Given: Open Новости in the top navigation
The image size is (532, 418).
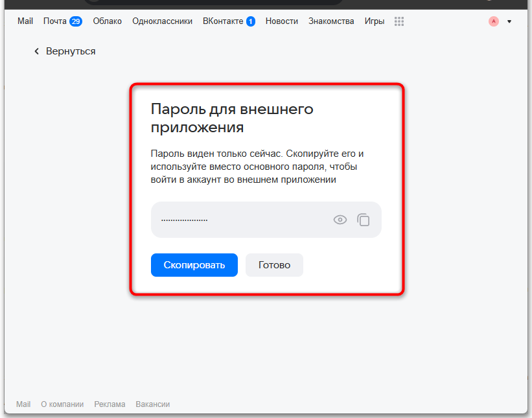Looking at the screenshot, I should (x=282, y=21).
